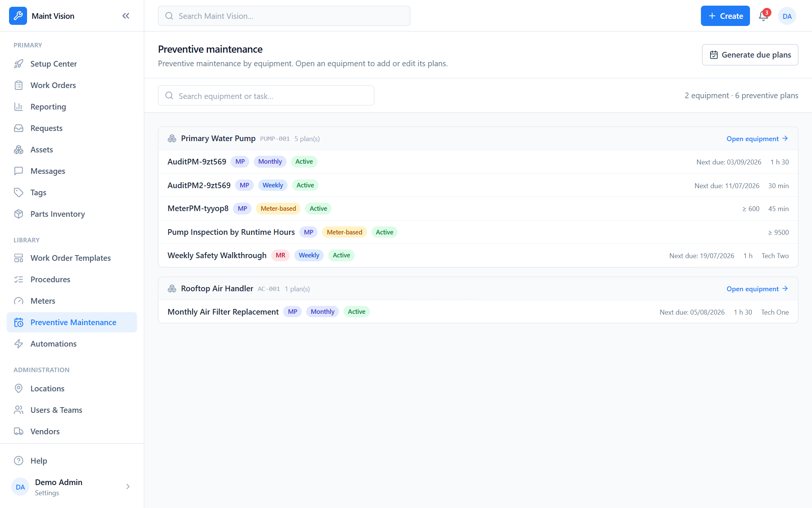Open Setup Center rocket icon
The height and width of the screenshot is (508, 812).
pos(18,64)
